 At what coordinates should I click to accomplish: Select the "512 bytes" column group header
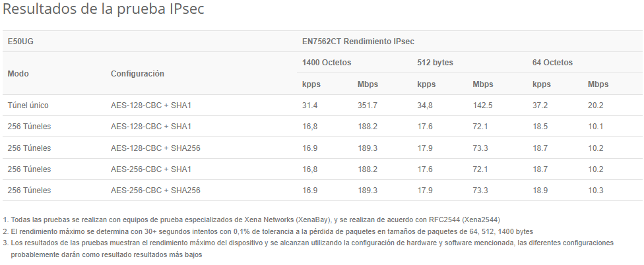(435, 63)
